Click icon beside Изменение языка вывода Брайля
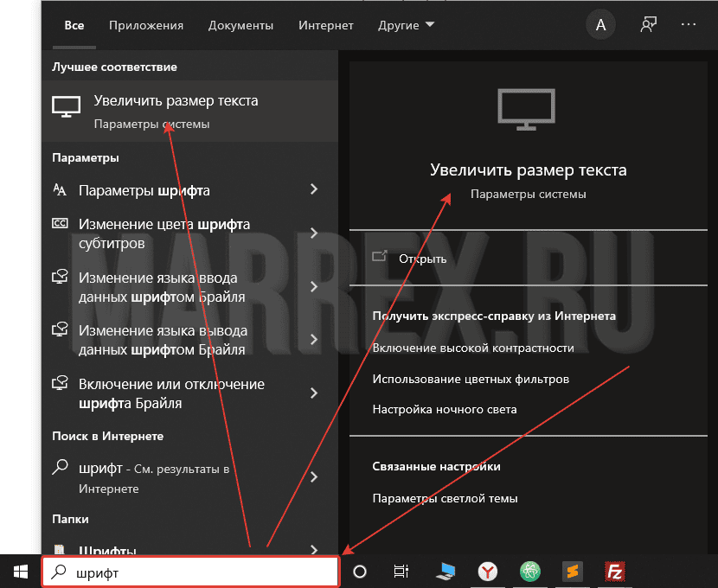This screenshot has width=718, height=588. click(x=60, y=329)
